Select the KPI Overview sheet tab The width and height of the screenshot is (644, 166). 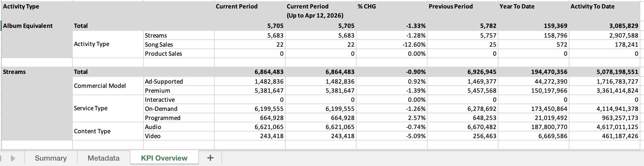(x=164, y=158)
